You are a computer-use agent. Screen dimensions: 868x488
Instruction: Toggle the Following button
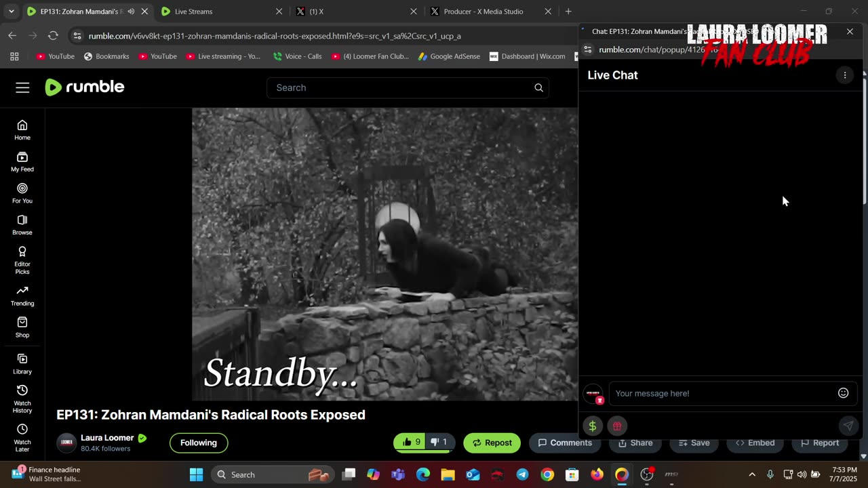point(199,443)
